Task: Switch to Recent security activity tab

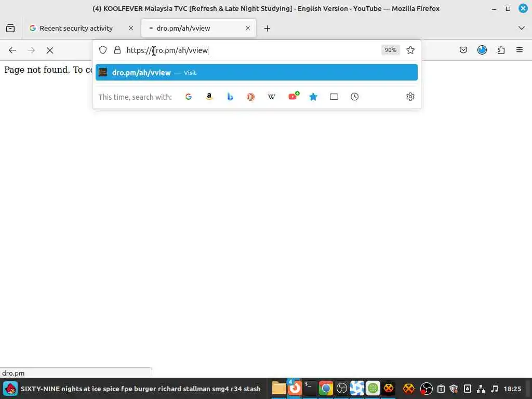Action: click(x=82, y=28)
